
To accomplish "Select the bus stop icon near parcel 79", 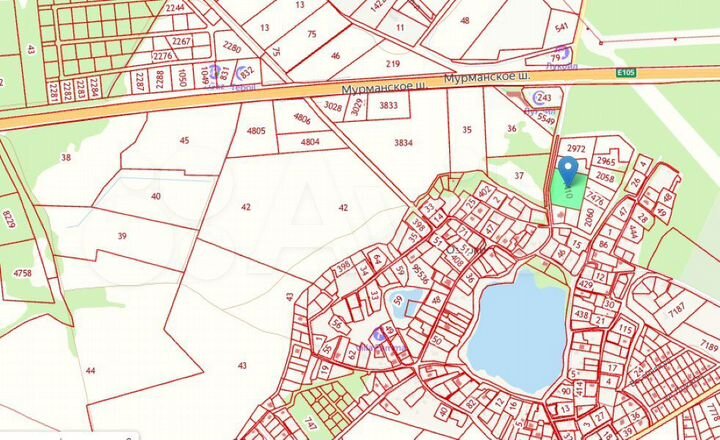I will click(563, 54).
